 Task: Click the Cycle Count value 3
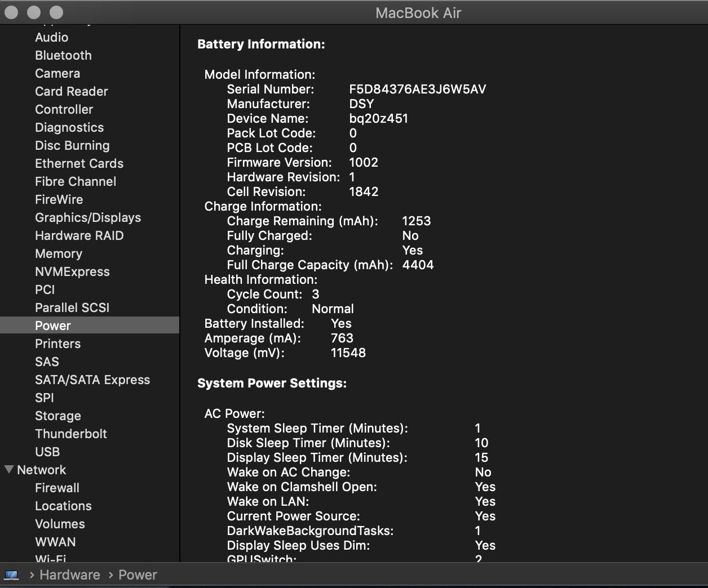[316, 294]
